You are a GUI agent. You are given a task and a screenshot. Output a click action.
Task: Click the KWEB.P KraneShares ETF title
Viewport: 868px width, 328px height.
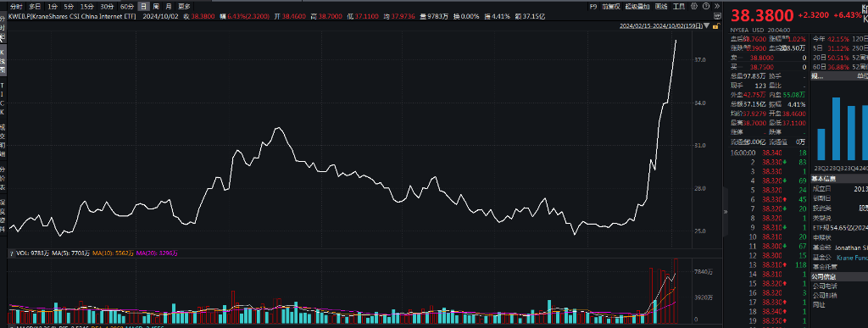tap(72, 17)
